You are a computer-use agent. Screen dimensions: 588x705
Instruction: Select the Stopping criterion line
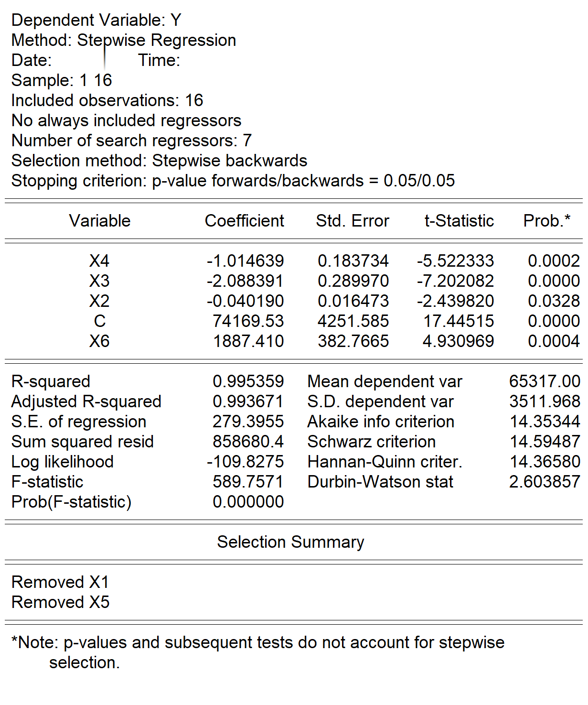tap(233, 181)
